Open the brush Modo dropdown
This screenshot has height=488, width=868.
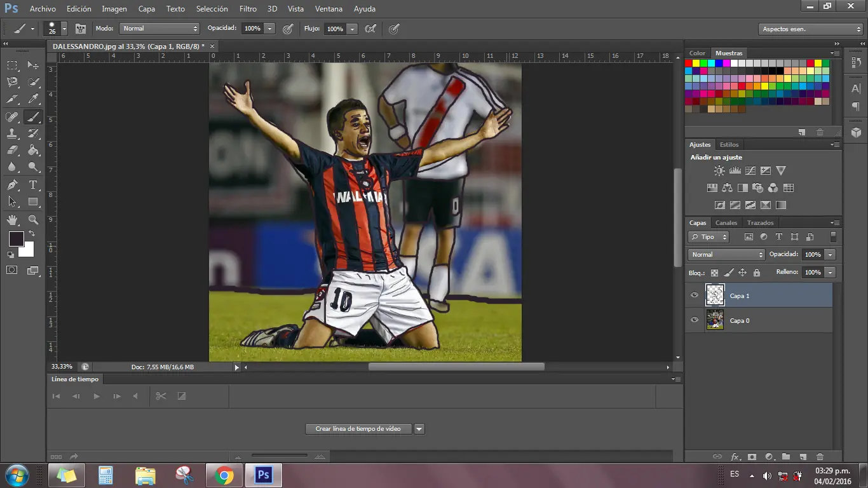tap(160, 29)
